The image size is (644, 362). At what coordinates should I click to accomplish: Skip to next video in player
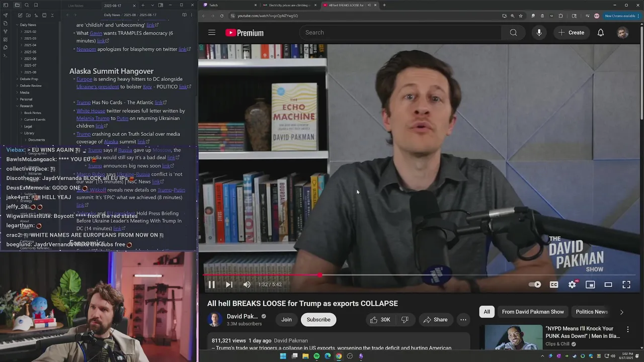(x=229, y=285)
